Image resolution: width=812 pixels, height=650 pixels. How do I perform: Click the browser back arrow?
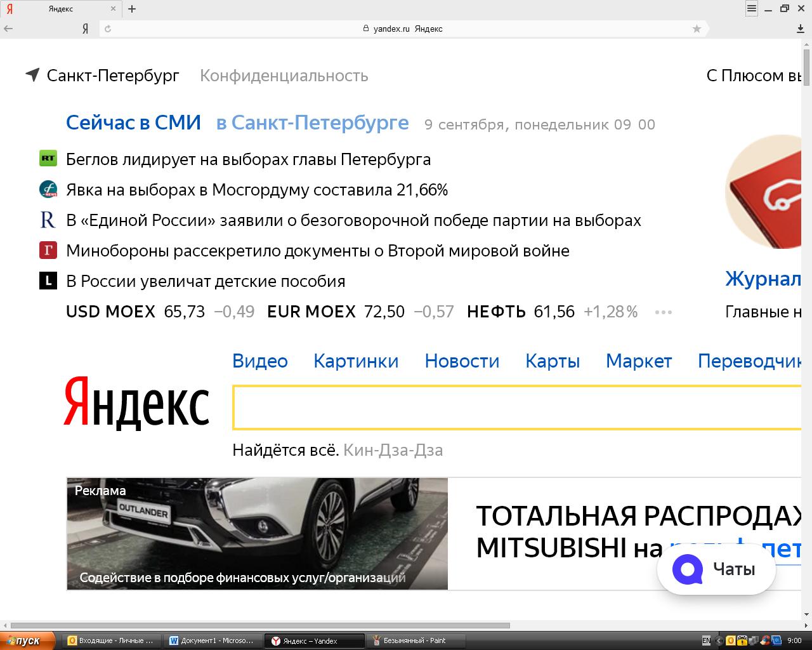(x=9, y=29)
